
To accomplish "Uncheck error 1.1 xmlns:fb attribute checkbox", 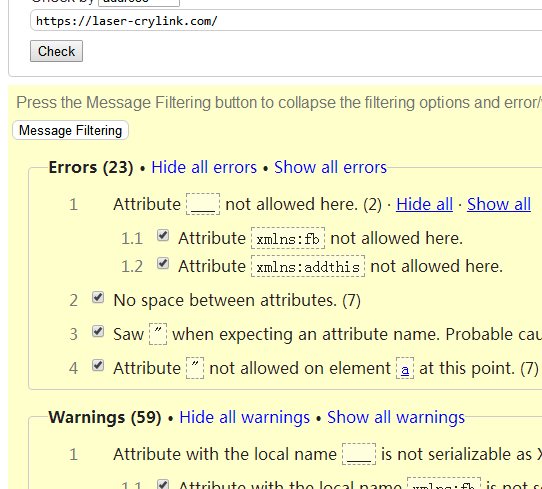I will pos(163,235).
